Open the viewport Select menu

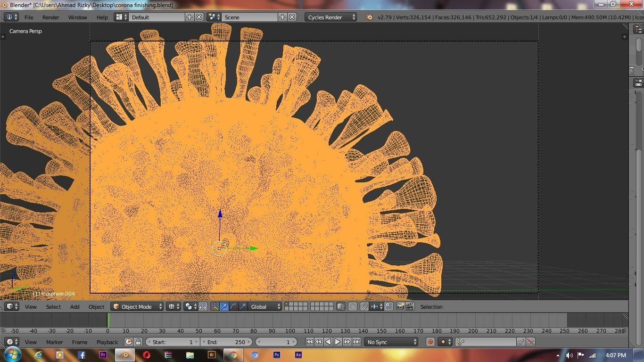coord(53,306)
